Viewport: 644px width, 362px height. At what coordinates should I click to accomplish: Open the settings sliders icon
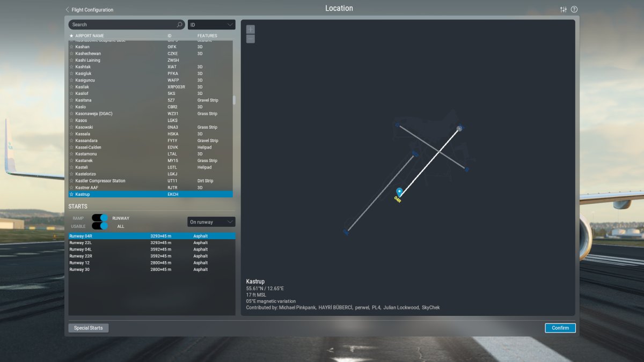(563, 10)
